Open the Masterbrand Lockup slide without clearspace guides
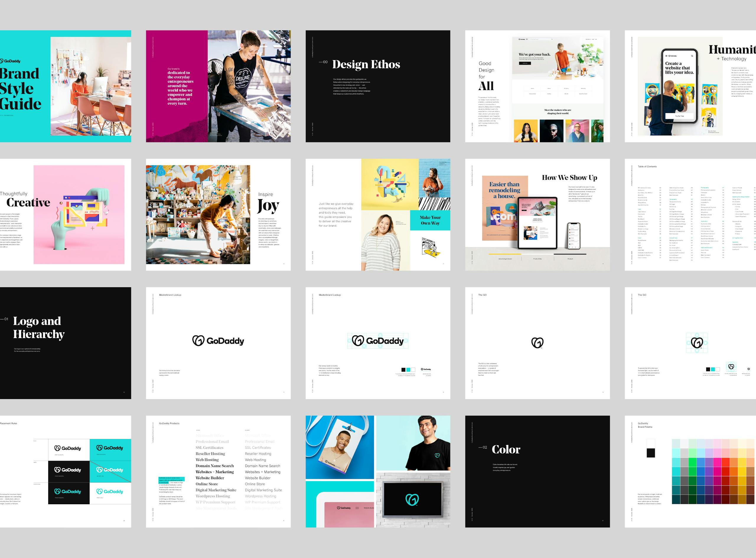756x558 pixels. [x=218, y=343]
